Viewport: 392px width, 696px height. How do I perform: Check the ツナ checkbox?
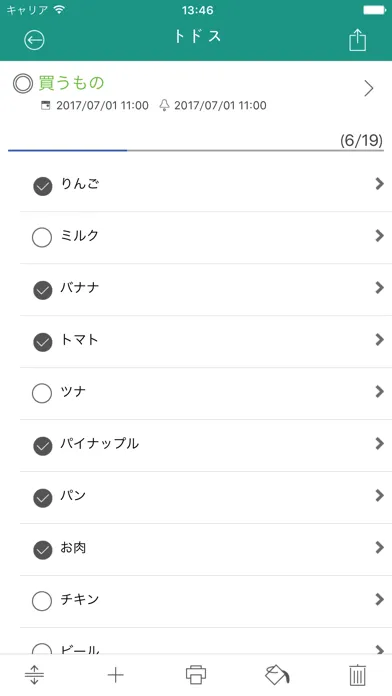coord(42,394)
